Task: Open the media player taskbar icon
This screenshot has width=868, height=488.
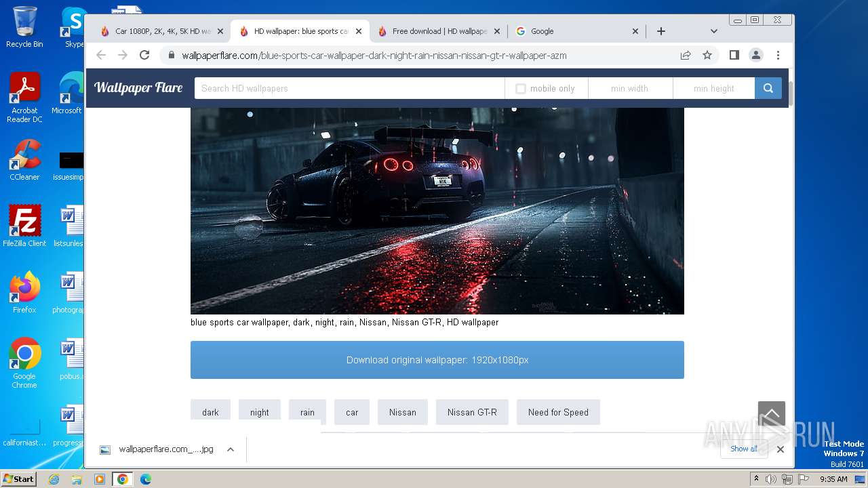Action: click(100, 479)
